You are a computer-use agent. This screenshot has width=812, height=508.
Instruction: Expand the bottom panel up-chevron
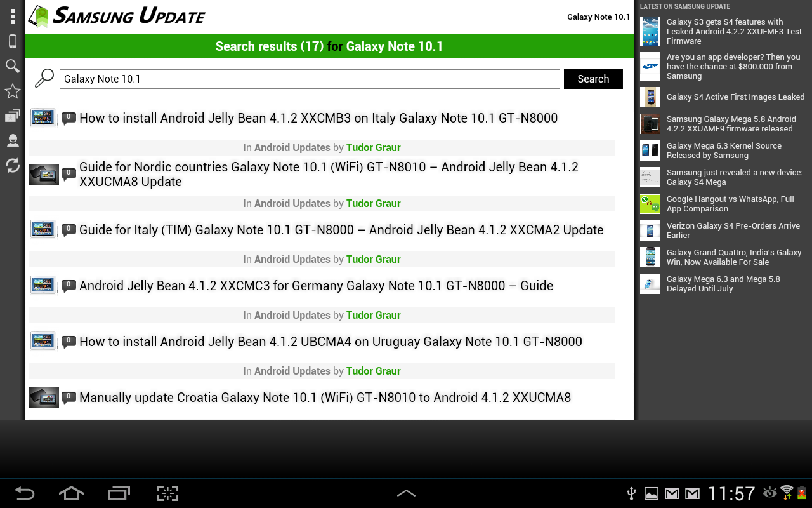coord(406,493)
